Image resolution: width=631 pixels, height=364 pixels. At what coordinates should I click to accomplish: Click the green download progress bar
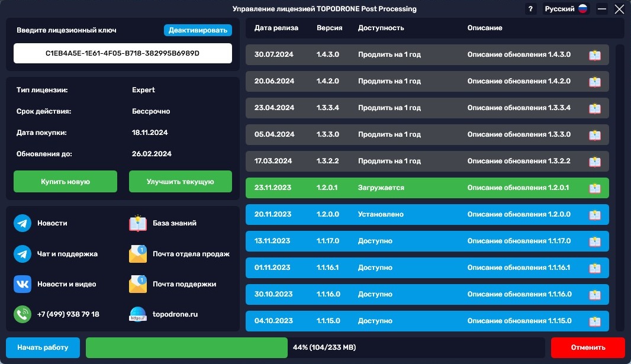point(186,347)
